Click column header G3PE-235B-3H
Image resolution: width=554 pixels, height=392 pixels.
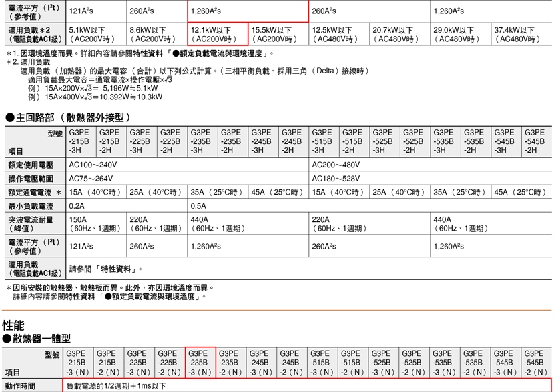pos(202,141)
